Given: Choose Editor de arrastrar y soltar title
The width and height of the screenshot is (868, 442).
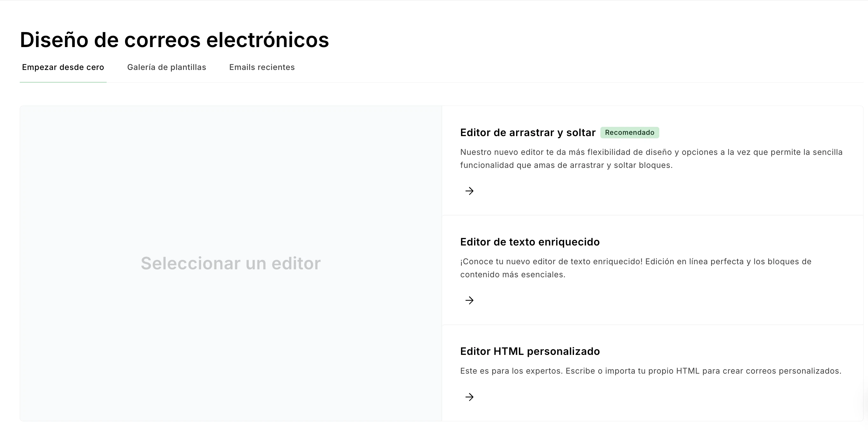Looking at the screenshot, I should point(527,133).
